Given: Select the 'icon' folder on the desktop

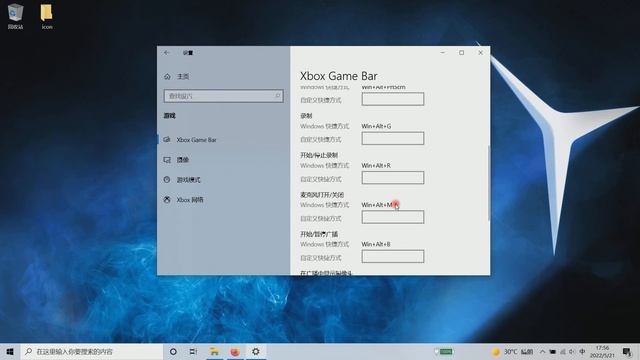Looking at the screenshot, I should coord(47,16).
